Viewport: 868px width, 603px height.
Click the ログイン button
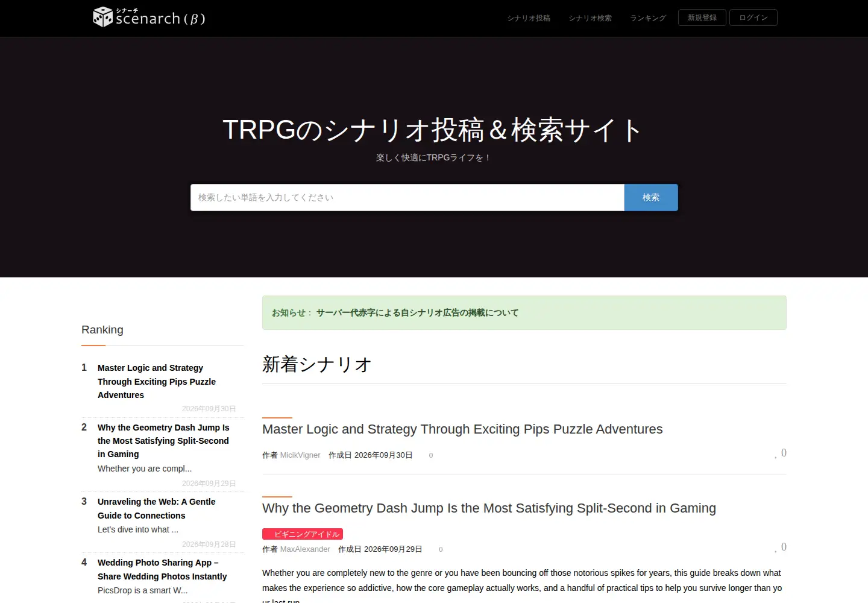pos(753,17)
